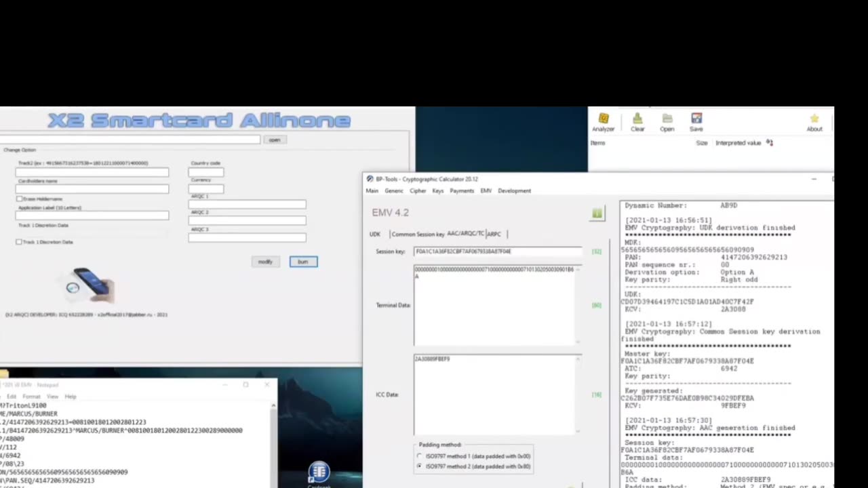Open the Payments menu in BP-Tools

tap(462, 190)
